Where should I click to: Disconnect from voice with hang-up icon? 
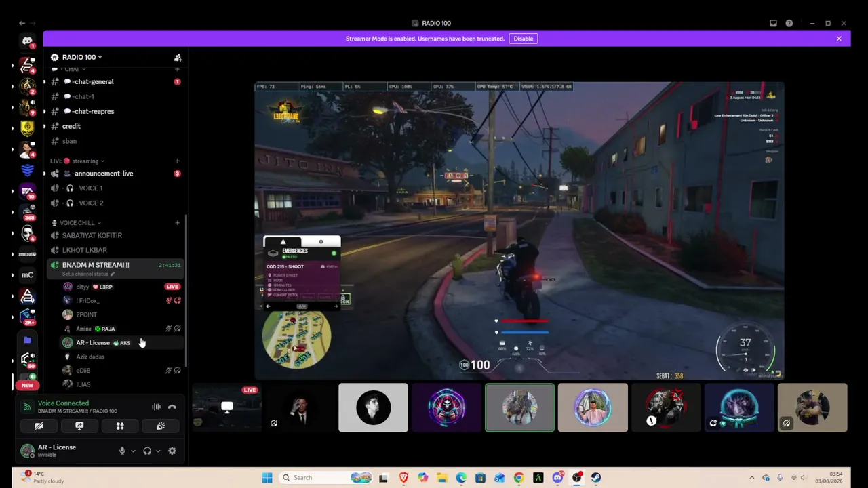tap(172, 407)
